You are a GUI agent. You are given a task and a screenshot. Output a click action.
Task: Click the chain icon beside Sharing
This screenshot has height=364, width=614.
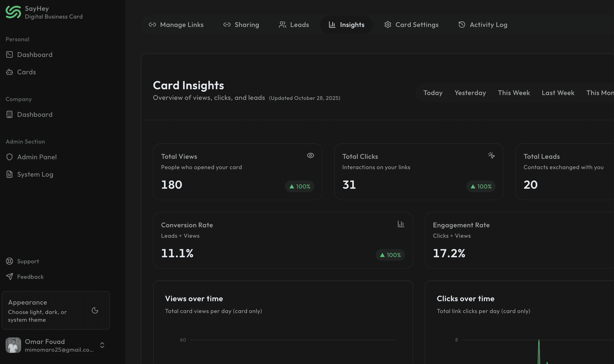point(227,24)
